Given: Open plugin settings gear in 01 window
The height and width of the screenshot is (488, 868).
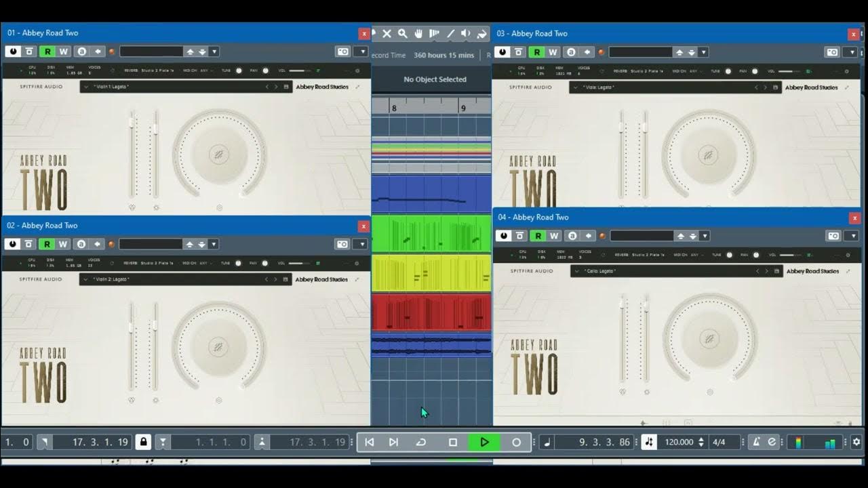Looking at the screenshot, I should coord(357,70).
